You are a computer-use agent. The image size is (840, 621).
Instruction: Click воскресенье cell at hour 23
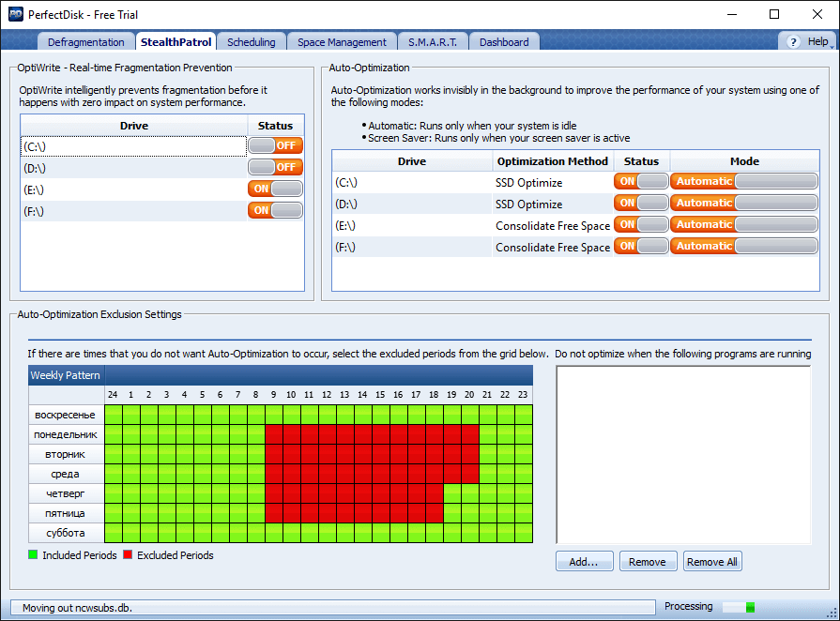524,415
